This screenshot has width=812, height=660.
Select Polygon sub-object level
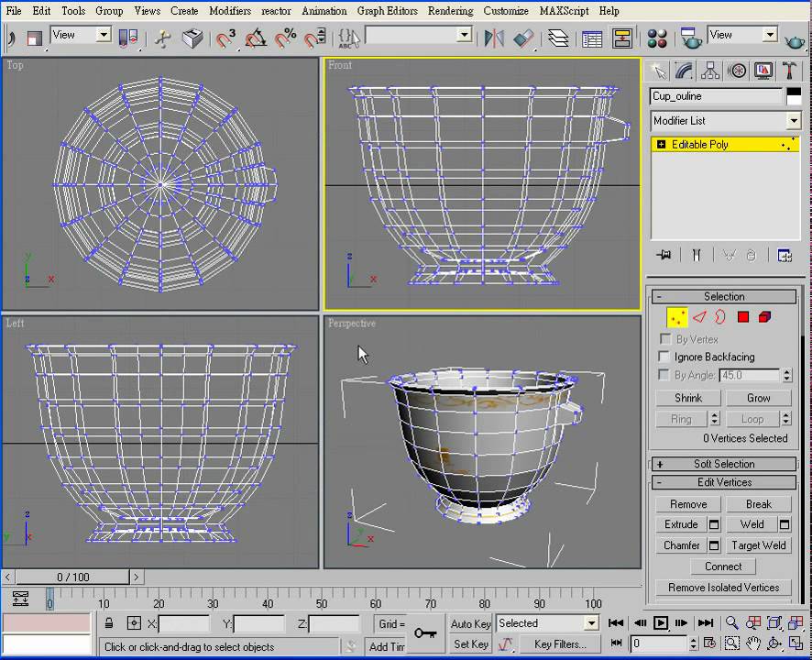point(743,317)
